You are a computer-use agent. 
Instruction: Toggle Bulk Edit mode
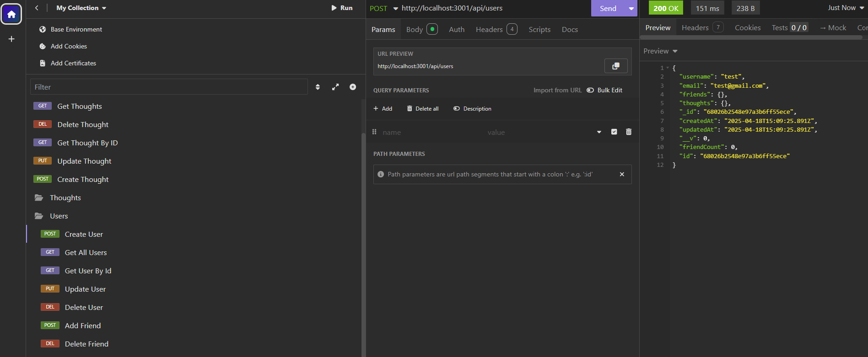click(604, 90)
